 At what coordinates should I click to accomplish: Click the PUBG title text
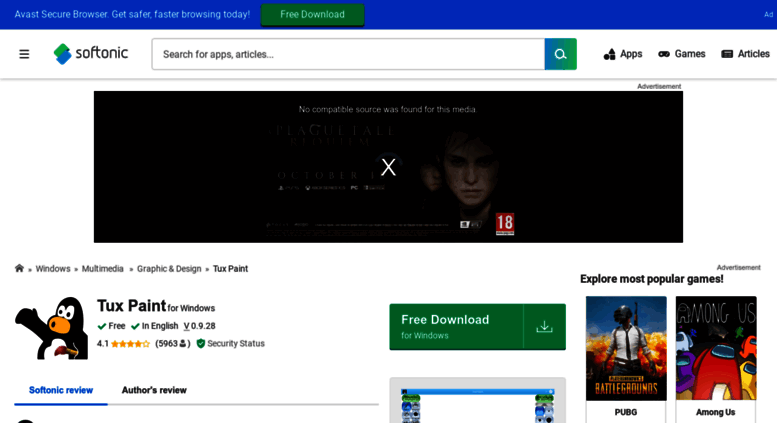click(626, 412)
